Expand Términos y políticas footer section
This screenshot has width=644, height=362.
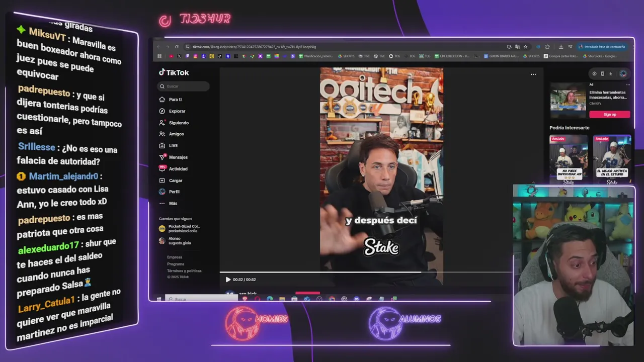[184, 271]
